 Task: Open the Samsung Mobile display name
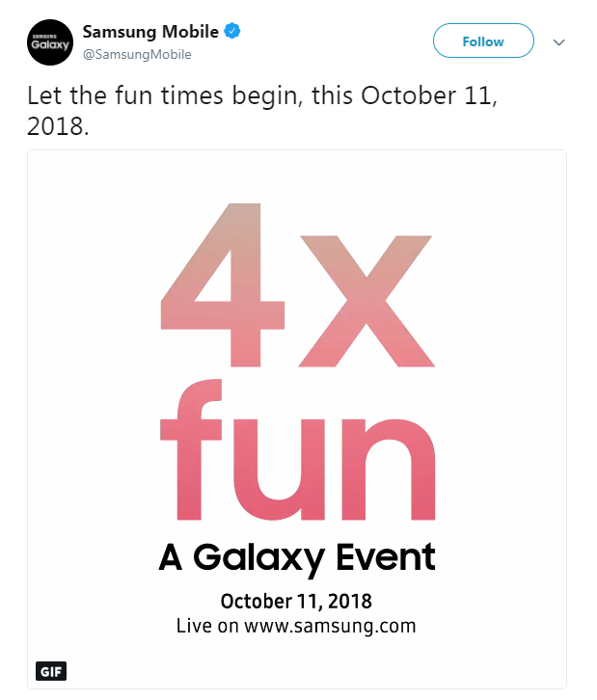tap(150, 32)
